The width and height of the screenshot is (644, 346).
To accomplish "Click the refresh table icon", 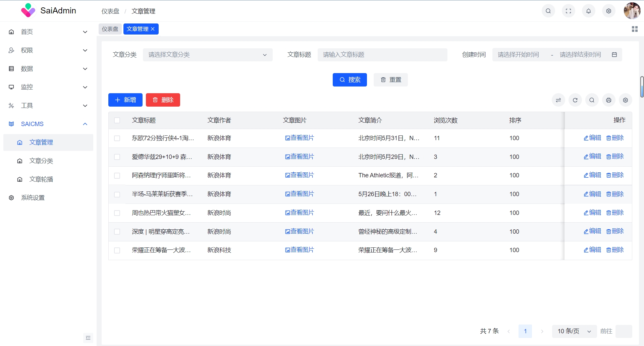I will (x=575, y=100).
